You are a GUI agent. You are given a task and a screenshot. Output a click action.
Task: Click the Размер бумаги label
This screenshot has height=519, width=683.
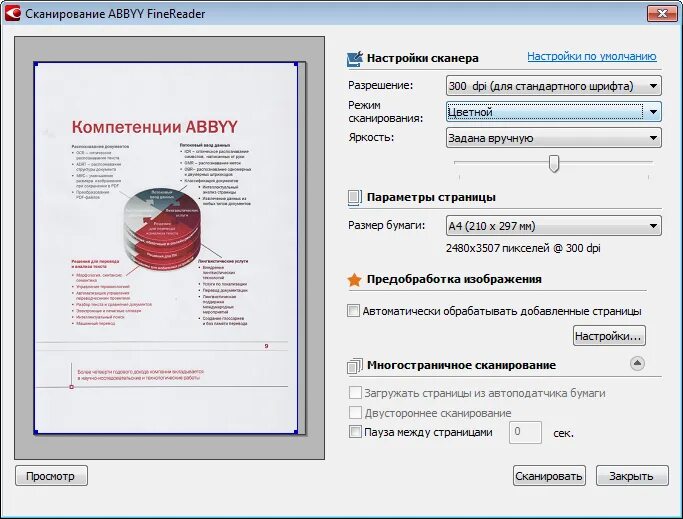pyautogui.click(x=386, y=225)
